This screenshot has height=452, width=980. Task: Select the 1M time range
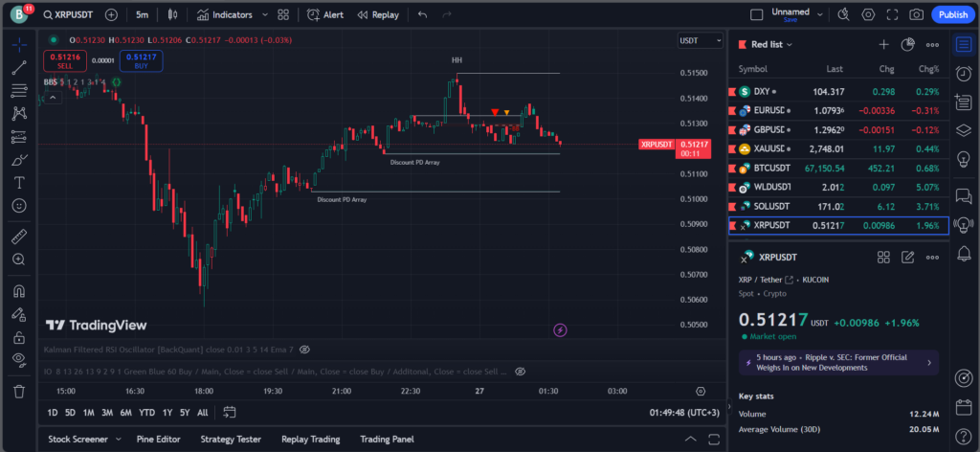click(x=89, y=413)
